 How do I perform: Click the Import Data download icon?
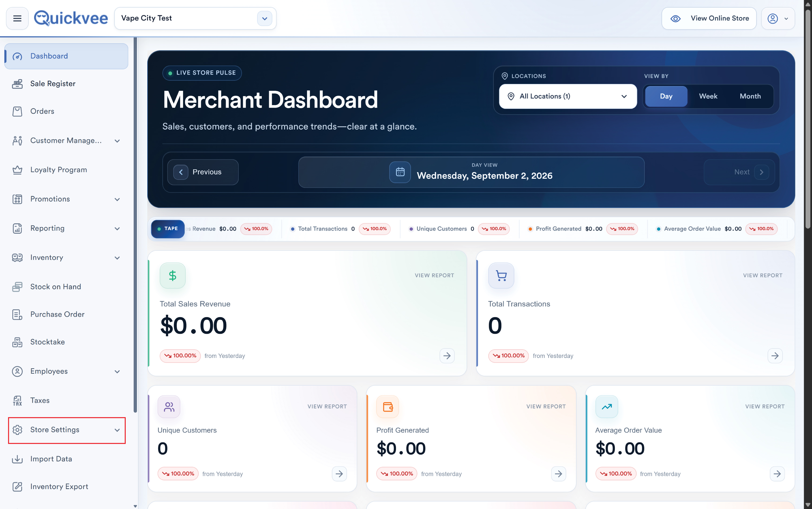tap(17, 459)
